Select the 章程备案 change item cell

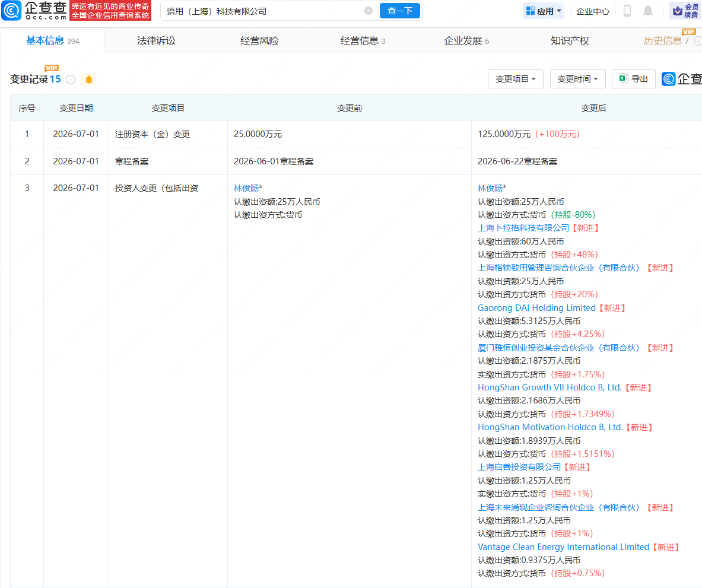pyautogui.click(x=168, y=161)
